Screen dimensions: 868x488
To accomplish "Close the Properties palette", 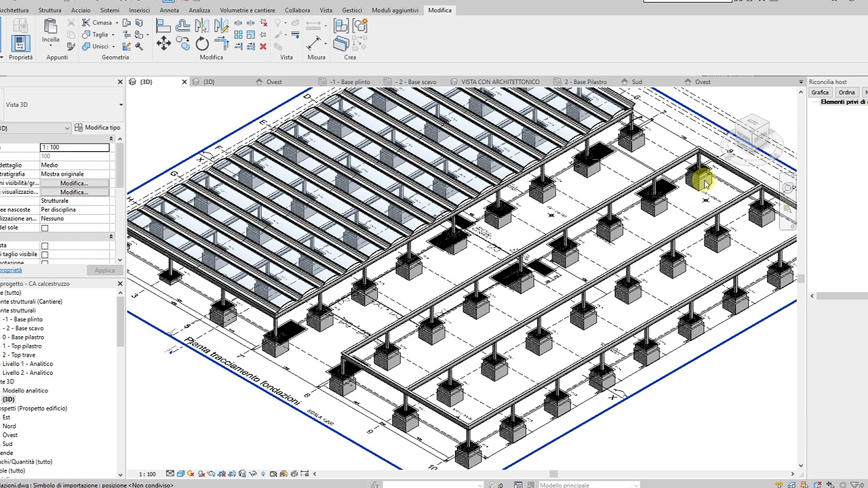I will (x=120, y=82).
